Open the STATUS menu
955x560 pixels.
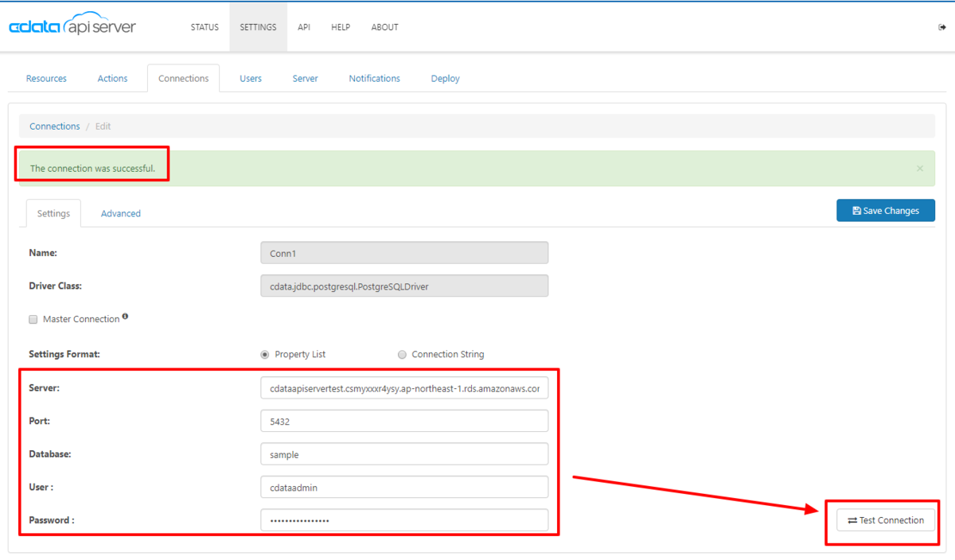point(205,27)
